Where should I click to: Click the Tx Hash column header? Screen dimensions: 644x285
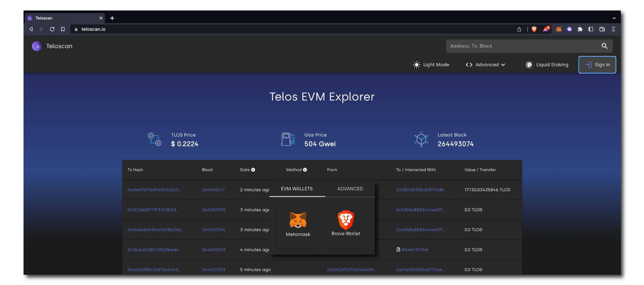click(135, 170)
